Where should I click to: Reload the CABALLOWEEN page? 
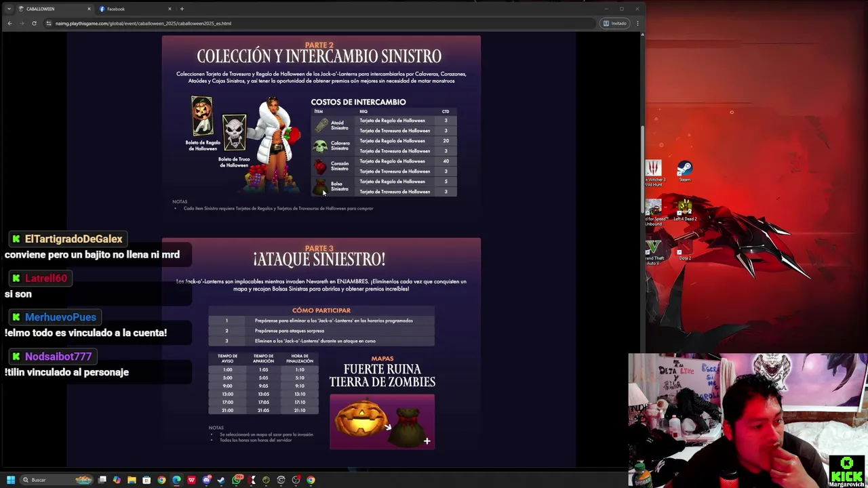34,23
